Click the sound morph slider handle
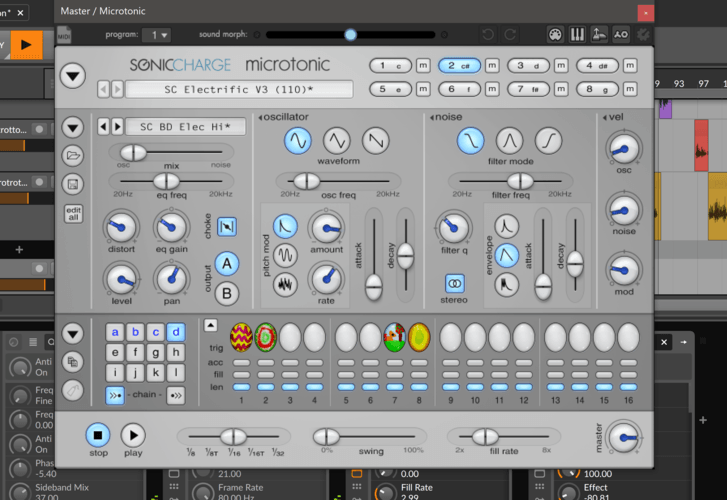The width and height of the screenshot is (727, 500). pos(351,35)
